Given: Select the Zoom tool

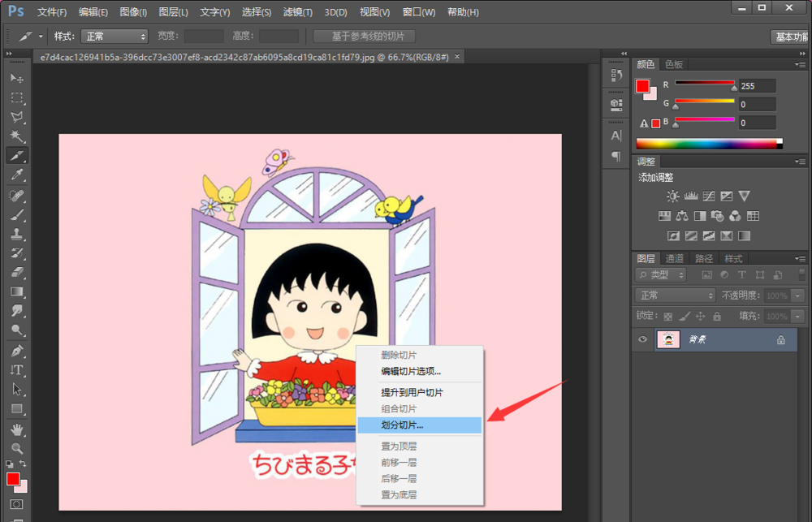Looking at the screenshot, I should pos(17,447).
